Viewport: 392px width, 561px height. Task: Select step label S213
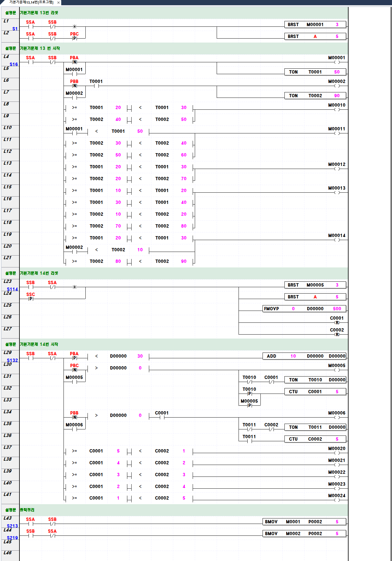(x=12, y=526)
